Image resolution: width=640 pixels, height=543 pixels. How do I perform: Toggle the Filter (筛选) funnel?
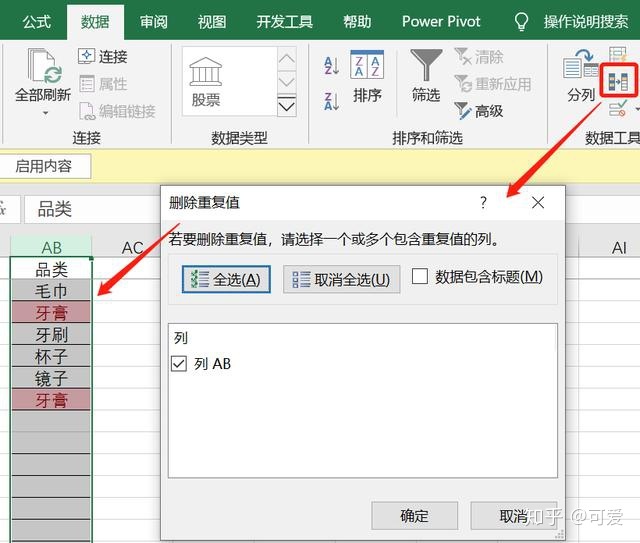coord(426,76)
